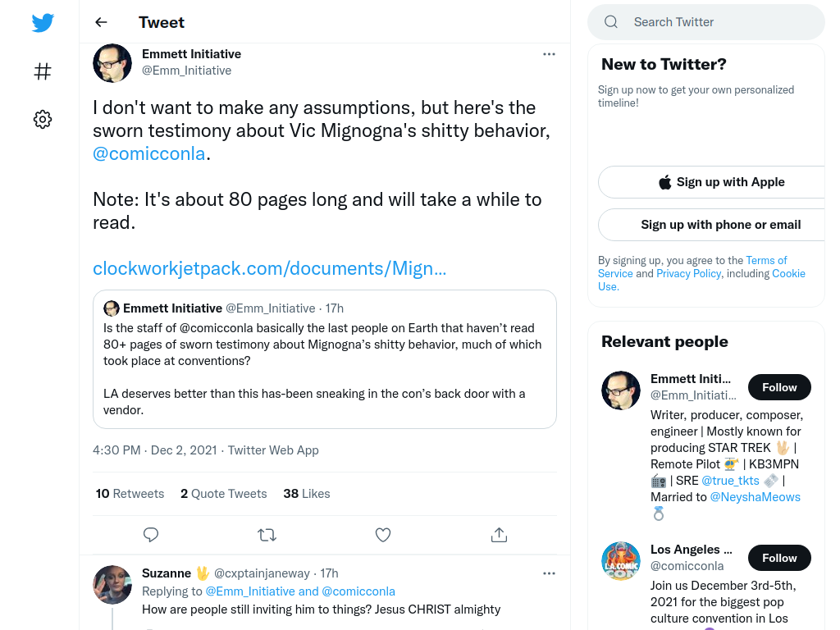Click inside the Search Twitter field

pos(706,22)
